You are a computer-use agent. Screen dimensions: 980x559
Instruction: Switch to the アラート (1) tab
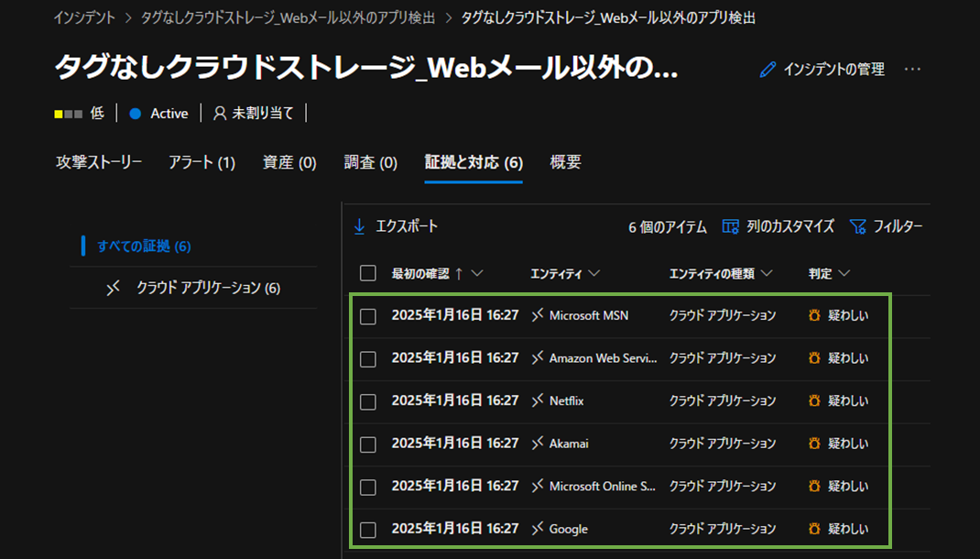pos(201,162)
